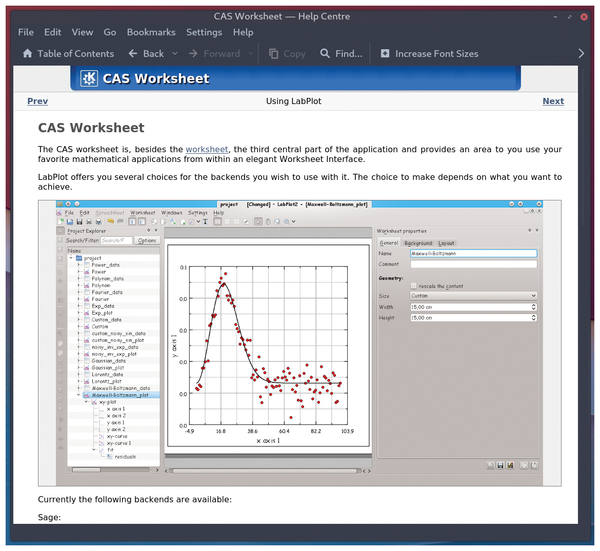Click the Copy toolbar button
This screenshot has width=600, height=551.
287,54
